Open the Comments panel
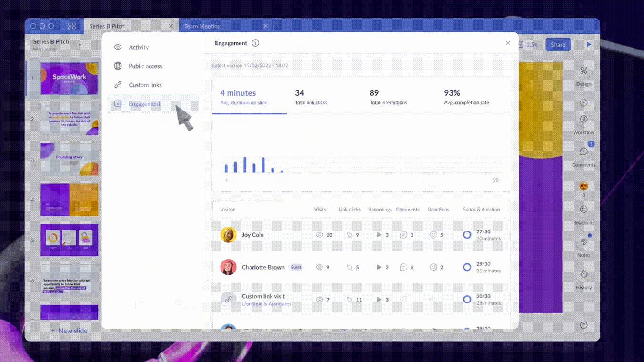This screenshot has height=362, width=644. [584, 151]
